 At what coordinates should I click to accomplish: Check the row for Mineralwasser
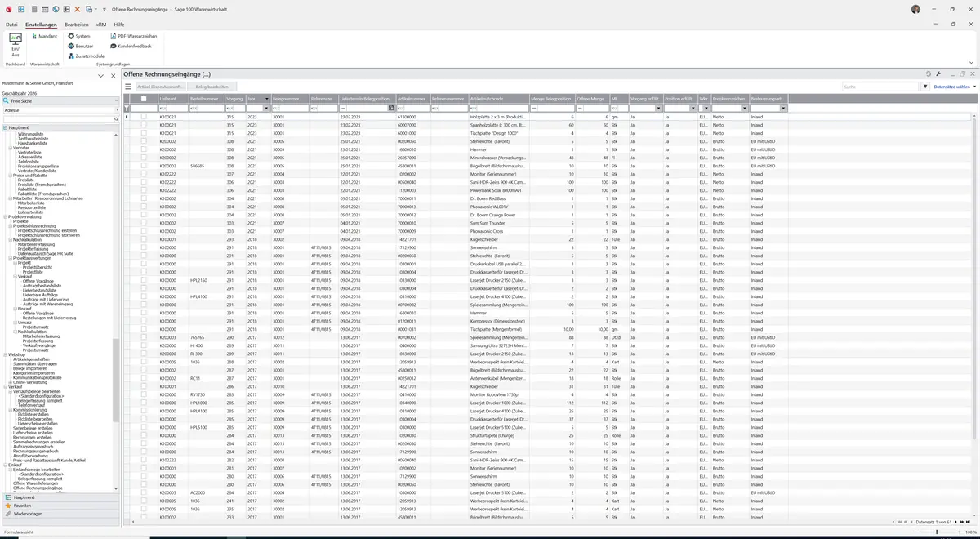(144, 158)
